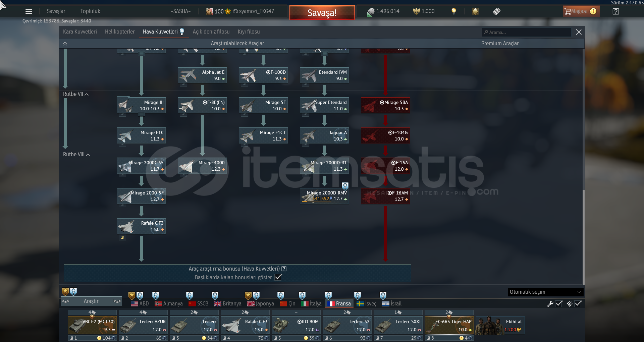Select the Mirage 2000D-RMV being researched

tap(324, 196)
